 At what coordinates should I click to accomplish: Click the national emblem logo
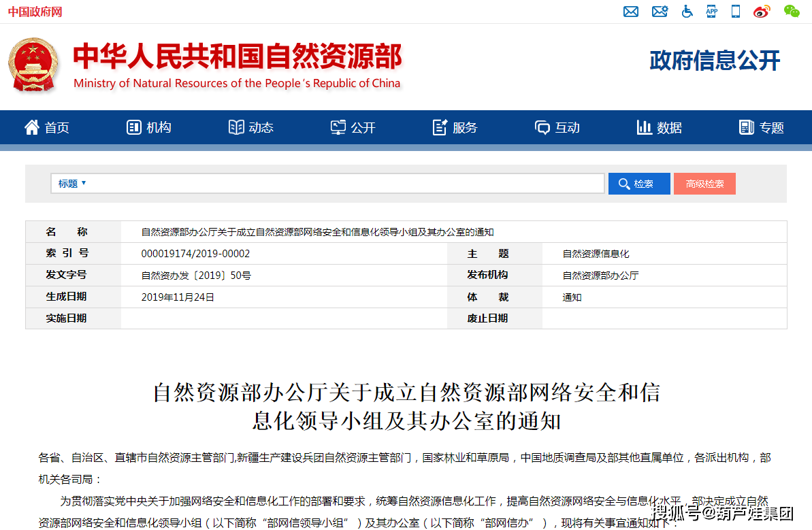pyautogui.click(x=33, y=65)
